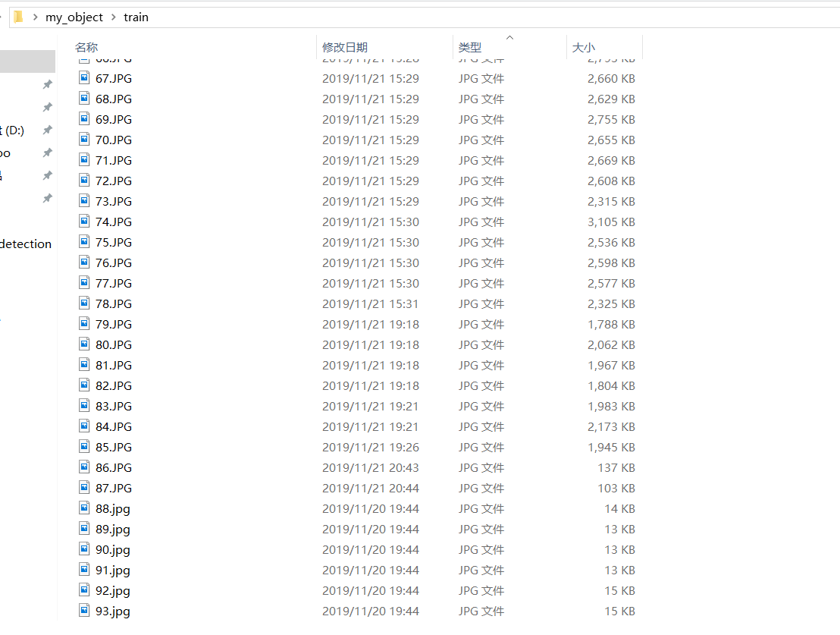Click the pin icon next to (D:)
This screenshot has width=840, height=635.
(x=48, y=130)
